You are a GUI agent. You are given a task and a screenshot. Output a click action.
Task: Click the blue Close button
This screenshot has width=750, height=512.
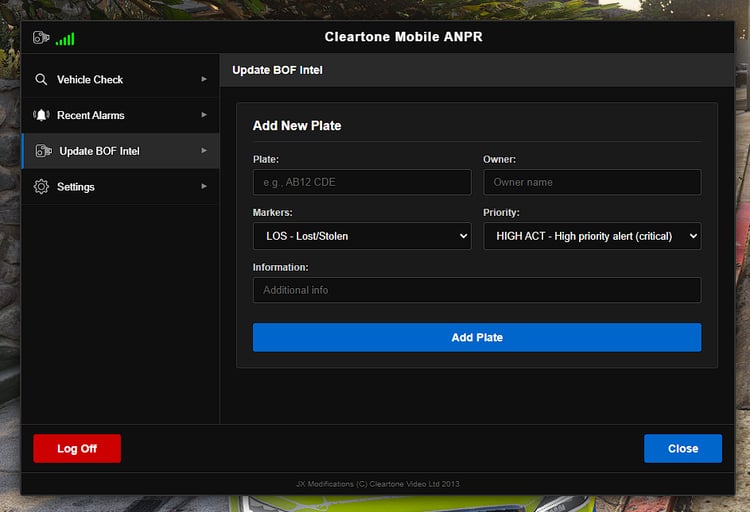(x=683, y=448)
